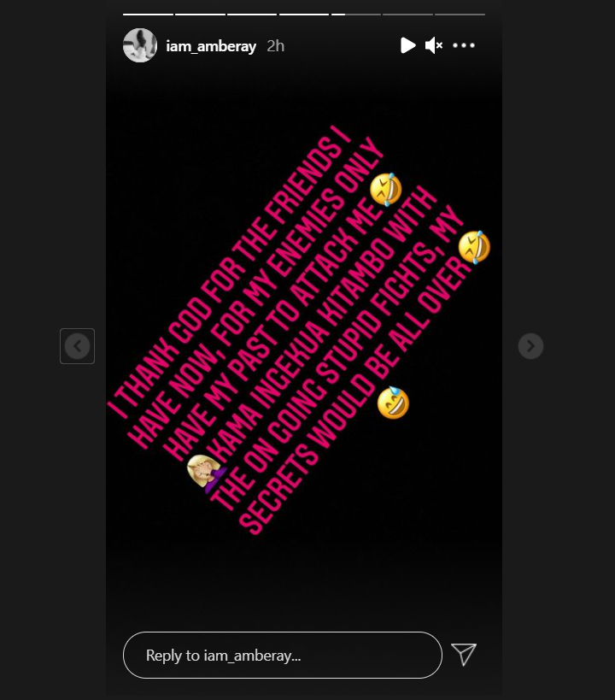
Task: Jump to first story progress segment
Action: tap(148, 15)
